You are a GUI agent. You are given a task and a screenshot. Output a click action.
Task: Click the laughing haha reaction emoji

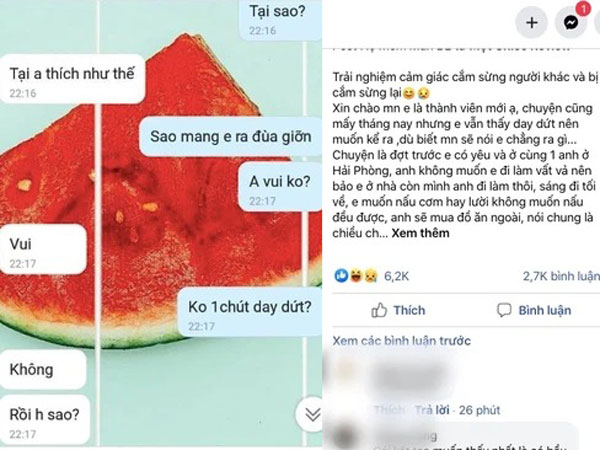pos(356,276)
